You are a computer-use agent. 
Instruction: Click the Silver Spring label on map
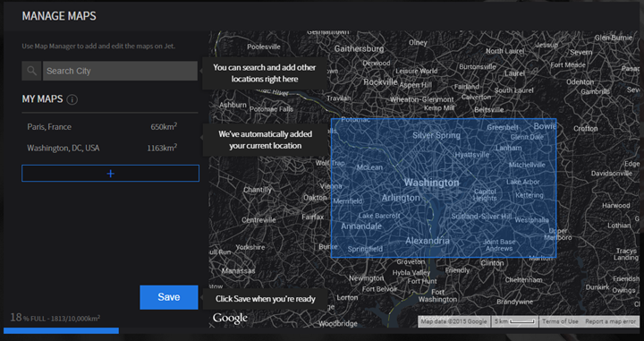[x=436, y=135]
